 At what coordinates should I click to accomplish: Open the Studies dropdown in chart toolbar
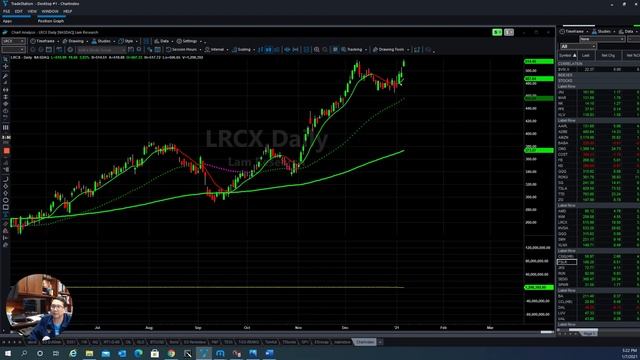pyautogui.click(x=103, y=41)
